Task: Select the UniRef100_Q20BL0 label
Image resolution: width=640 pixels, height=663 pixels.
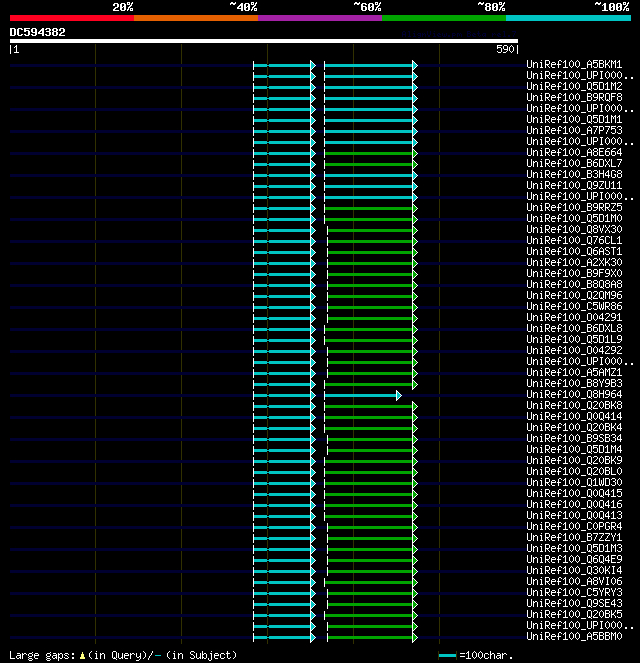Action: pos(574,471)
